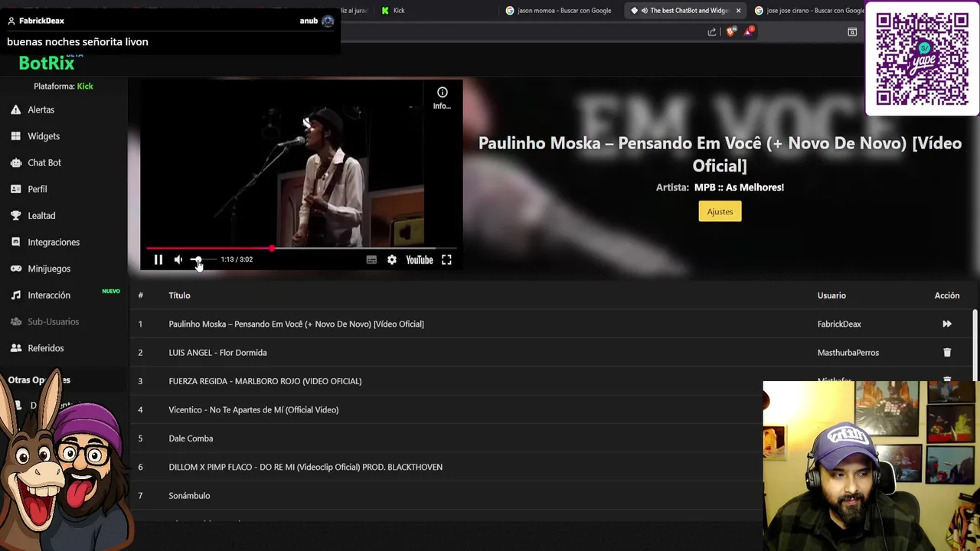
Task: Click the Interacción music note icon
Action: (15, 295)
